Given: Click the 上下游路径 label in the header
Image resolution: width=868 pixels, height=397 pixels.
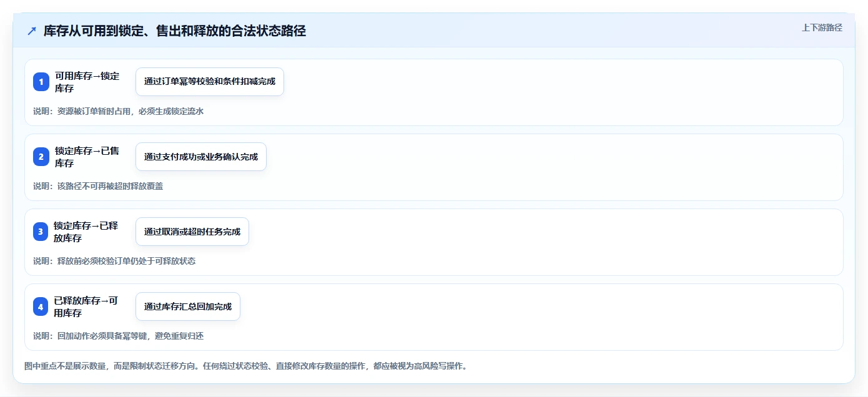Looking at the screenshot, I should (822, 27).
